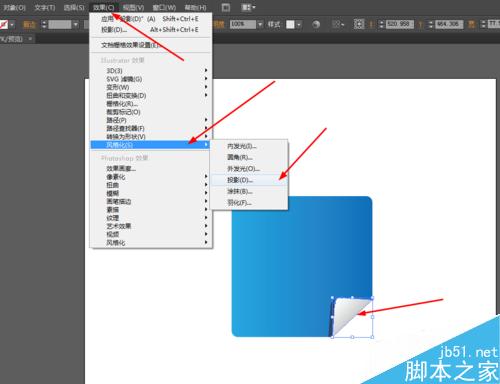Screen dimensions: 500x384
Task: Select the last 风格化 Photoshop effect item
Action: coord(151,242)
